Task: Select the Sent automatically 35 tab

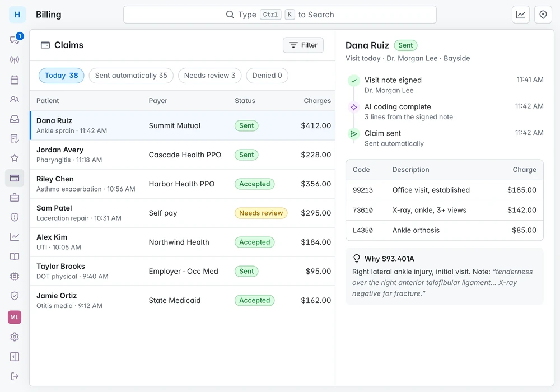Action: 131,76
